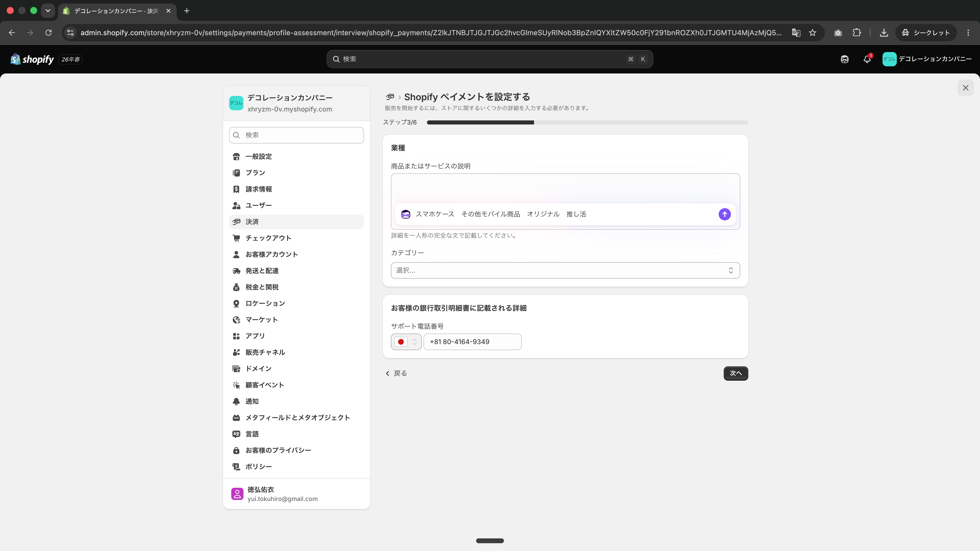980x551 pixels.
Task: Open browser extensions puzzle icon
Action: click(x=857, y=33)
